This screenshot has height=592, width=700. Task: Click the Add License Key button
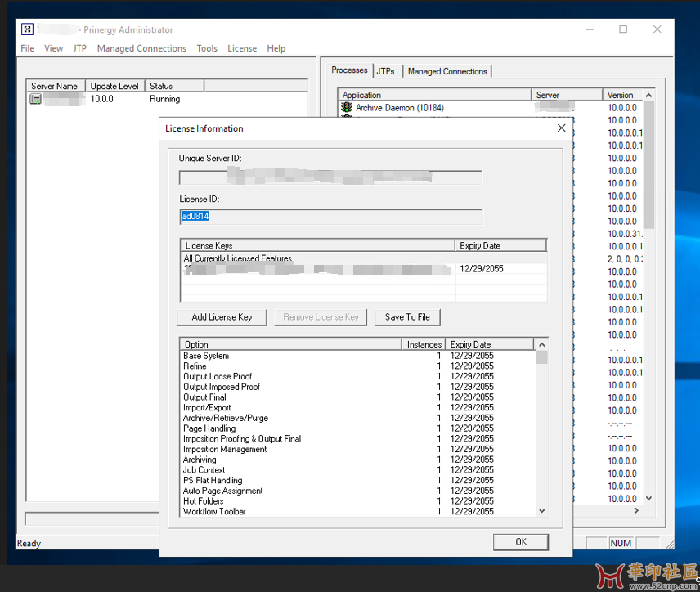[222, 317]
